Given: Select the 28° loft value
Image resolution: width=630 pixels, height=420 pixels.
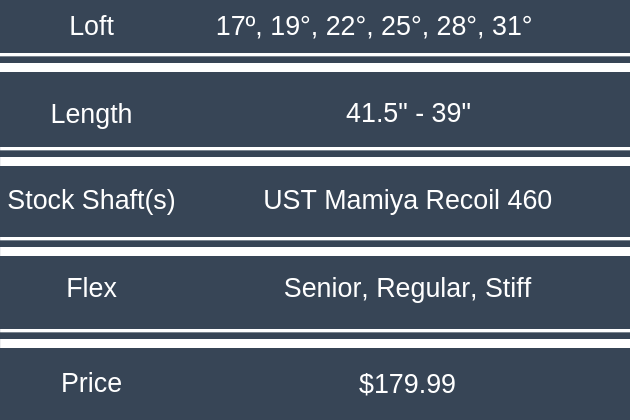Looking at the screenshot, I should [x=456, y=26].
